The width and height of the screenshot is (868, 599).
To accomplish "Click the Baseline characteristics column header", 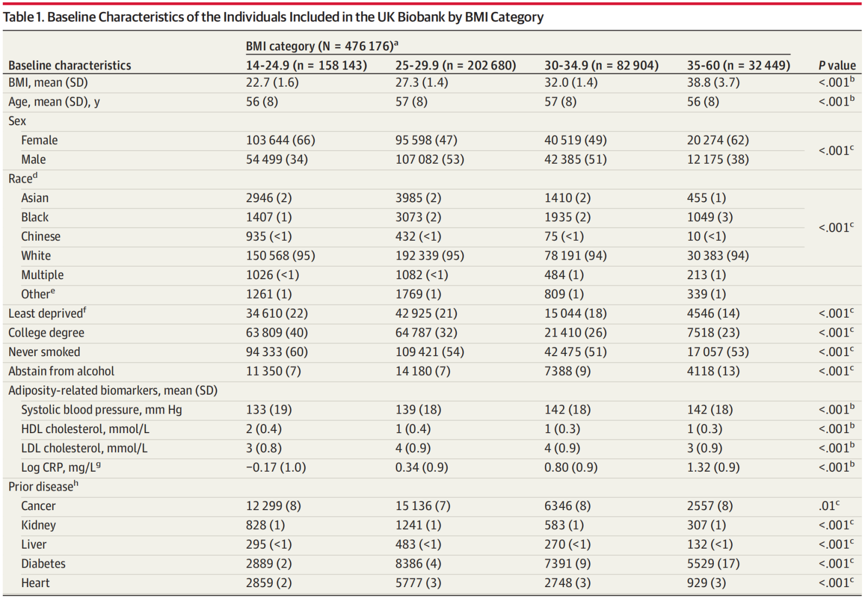I will click(x=69, y=66).
